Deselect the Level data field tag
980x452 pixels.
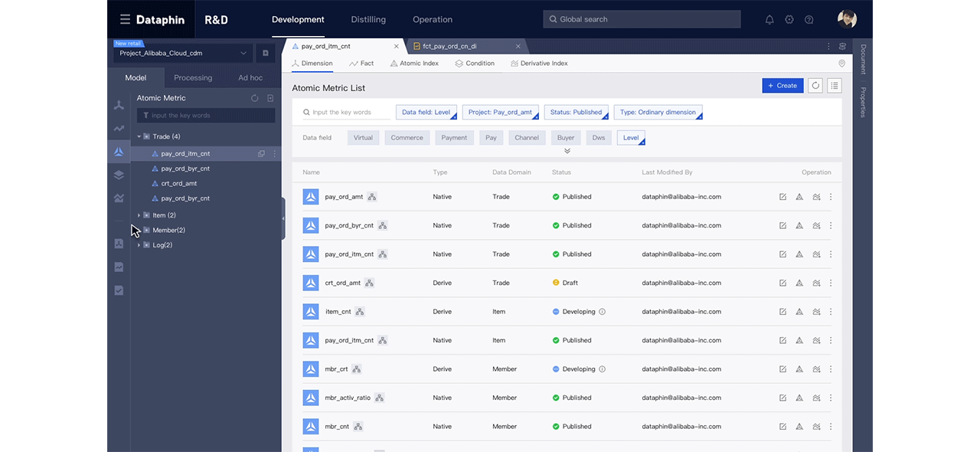pos(631,138)
